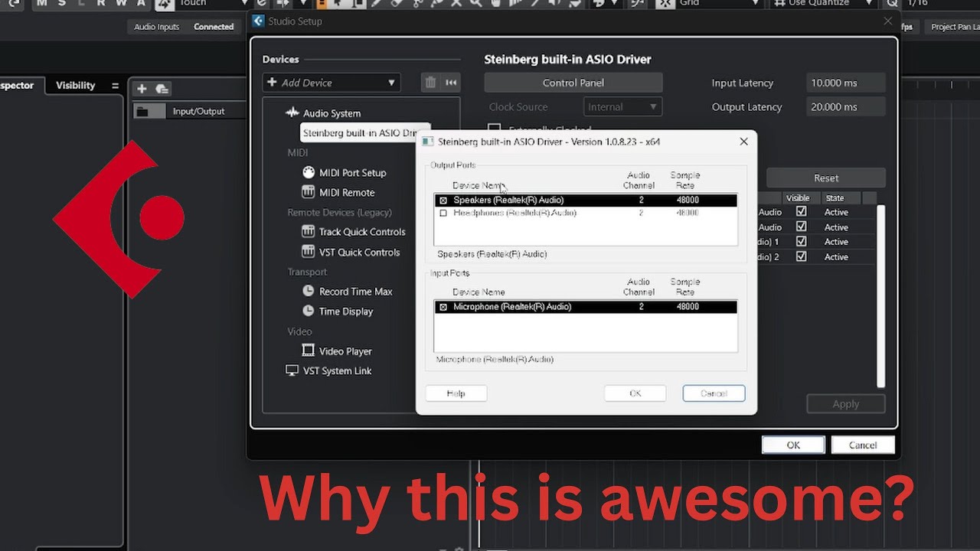Open VST System Link monitor icon
The image size is (980, 551).
click(x=292, y=370)
